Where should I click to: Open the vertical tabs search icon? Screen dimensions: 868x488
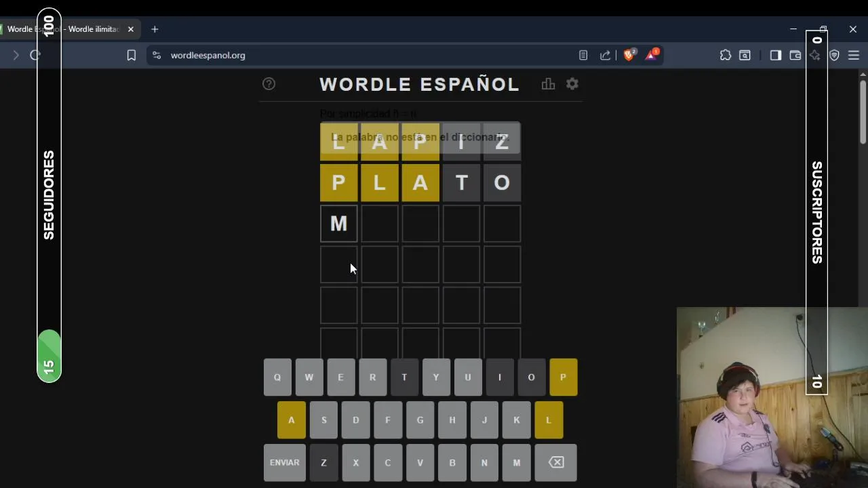click(x=745, y=56)
